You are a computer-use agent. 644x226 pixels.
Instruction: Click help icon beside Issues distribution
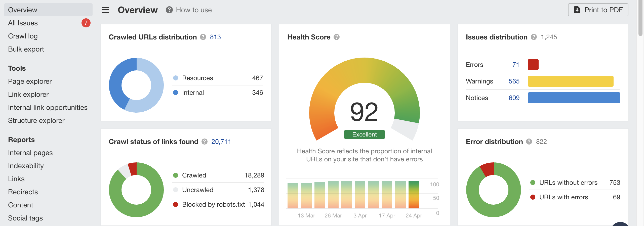coord(534,37)
